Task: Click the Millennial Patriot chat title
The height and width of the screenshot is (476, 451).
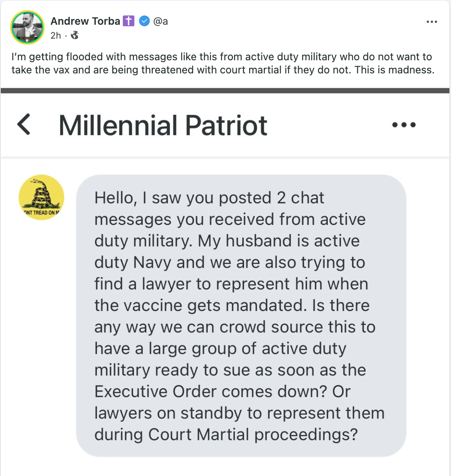Action: coord(163,126)
